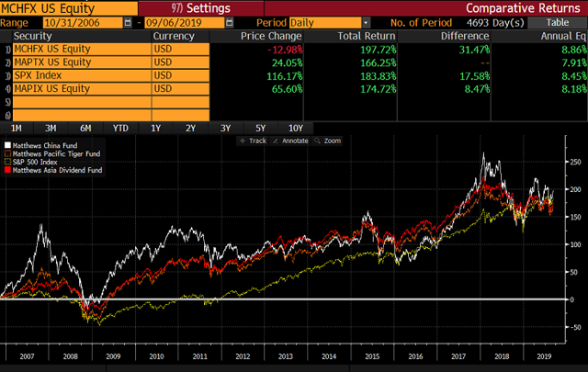This screenshot has height=372, width=588.
Task: Click the Difference column header
Action: (465, 36)
